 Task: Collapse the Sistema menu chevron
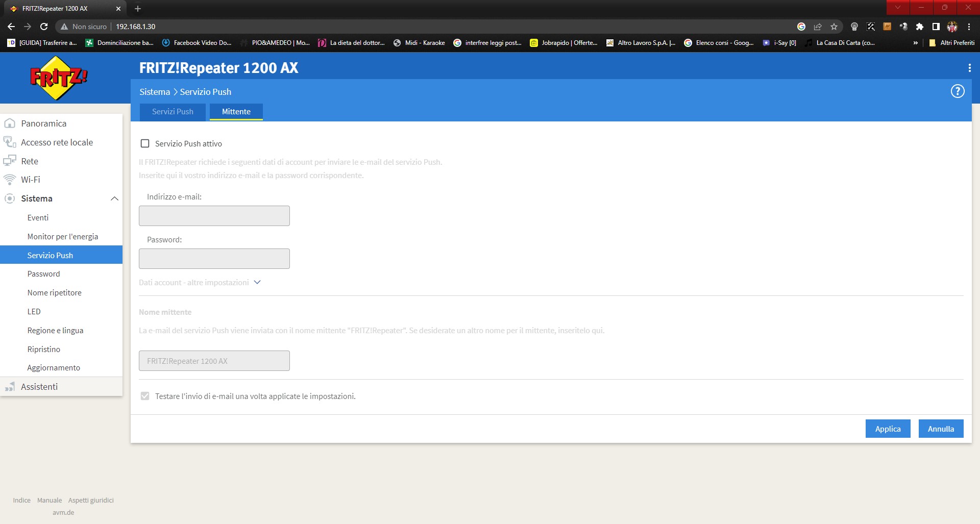click(114, 198)
